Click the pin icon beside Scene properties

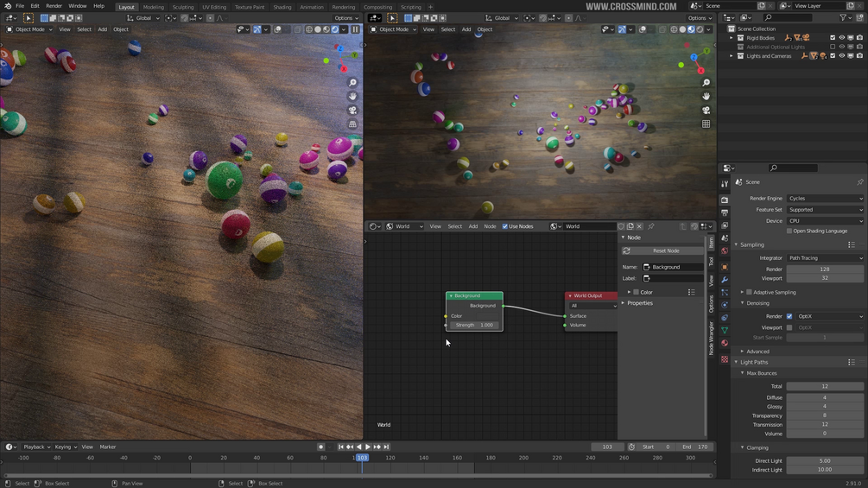point(859,182)
